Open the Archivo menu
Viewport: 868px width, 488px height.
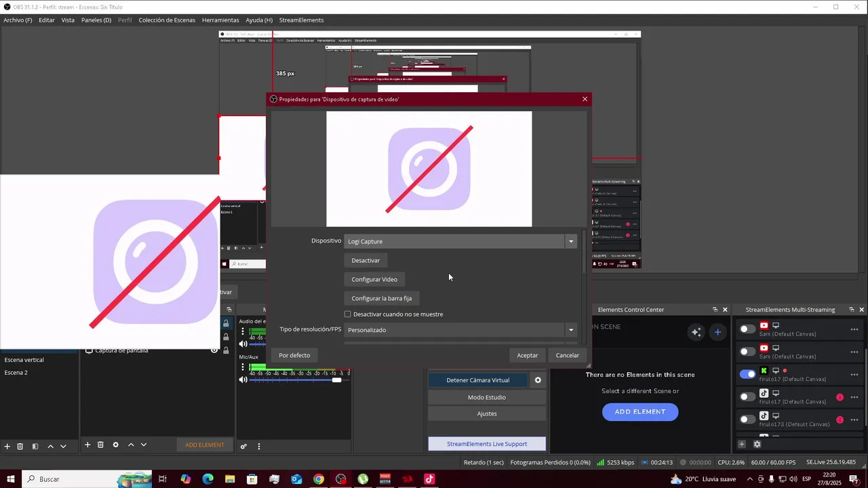point(18,20)
